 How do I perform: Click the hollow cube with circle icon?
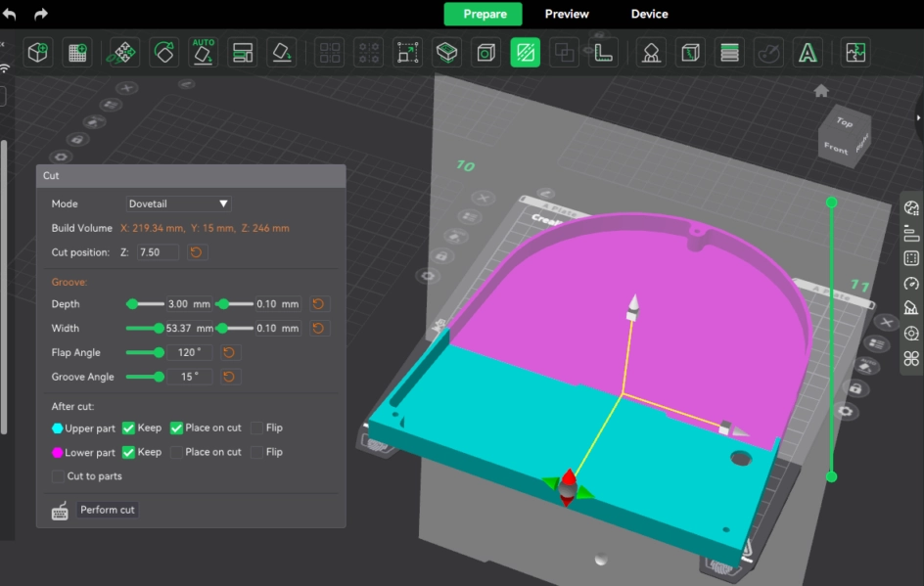(x=485, y=53)
